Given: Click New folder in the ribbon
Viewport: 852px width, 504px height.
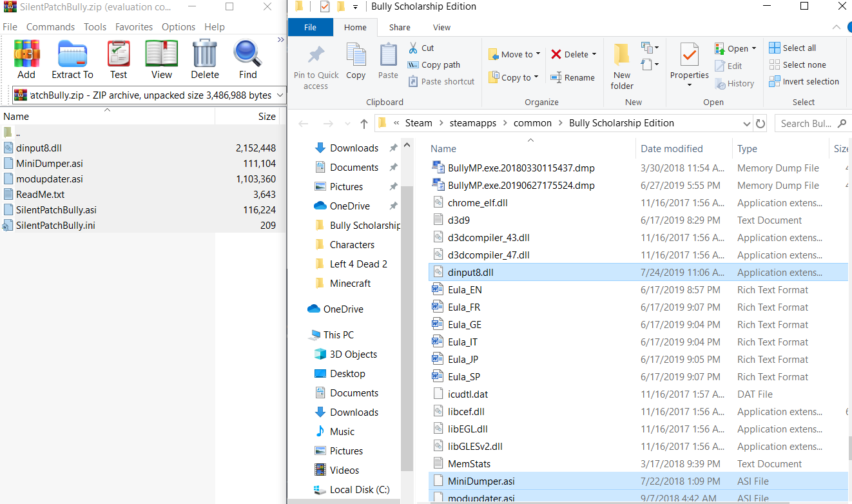Looking at the screenshot, I should click(622, 66).
